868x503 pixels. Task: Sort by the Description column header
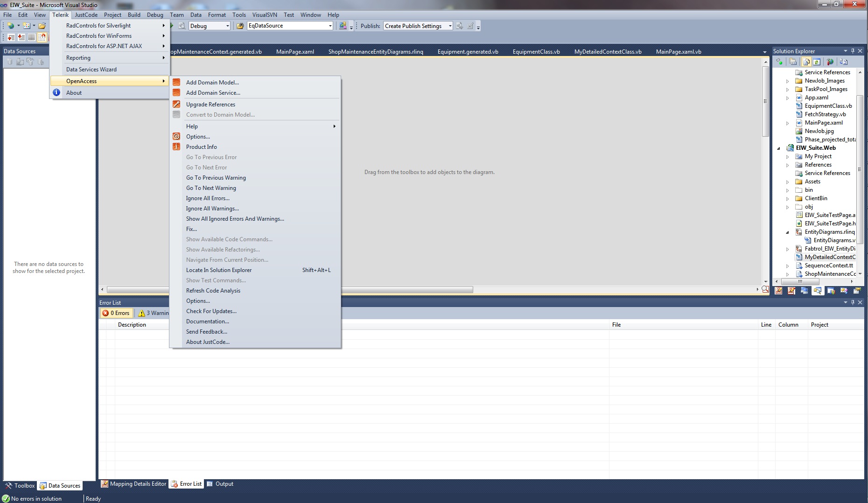362,325
